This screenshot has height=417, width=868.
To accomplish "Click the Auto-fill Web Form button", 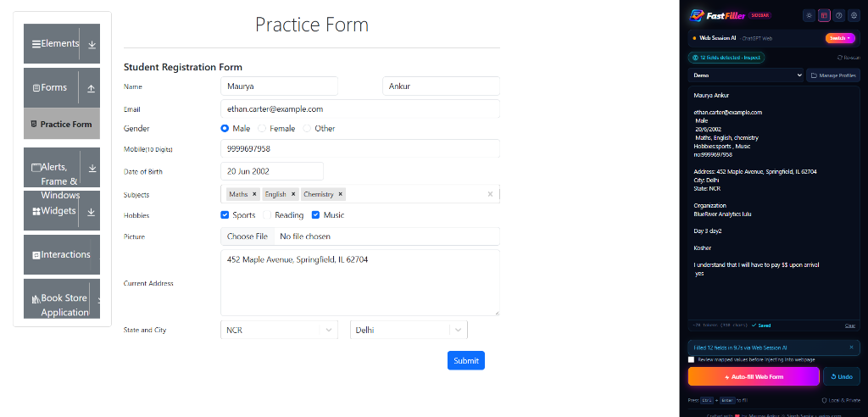I will (x=754, y=376).
